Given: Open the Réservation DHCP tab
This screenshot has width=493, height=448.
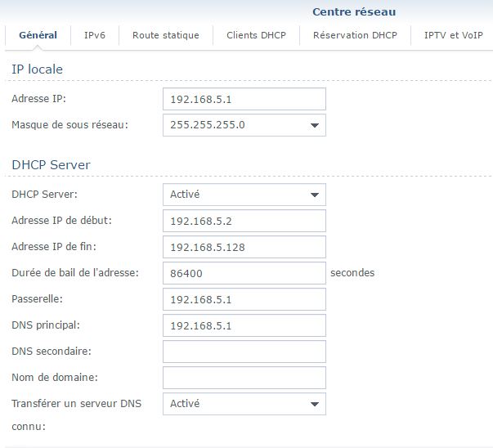Looking at the screenshot, I should 355,35.
